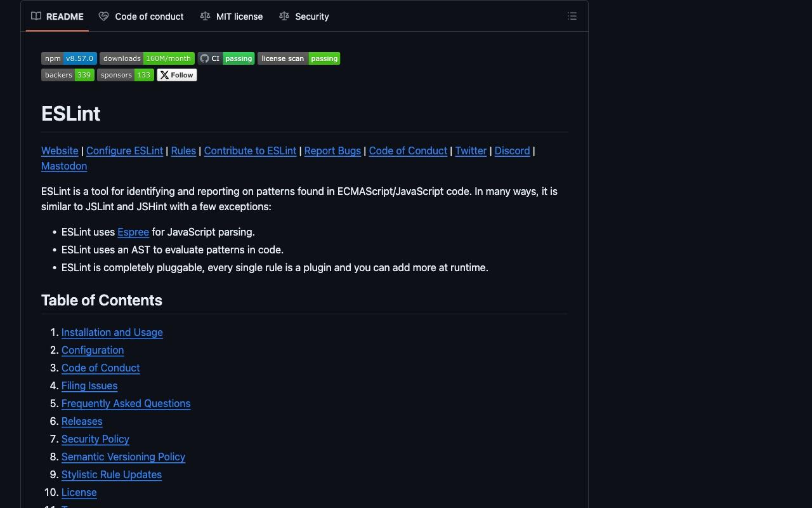Jump to Code of Conduct in contents list
This screenshot has width=812, height=508.
point(101,368)
